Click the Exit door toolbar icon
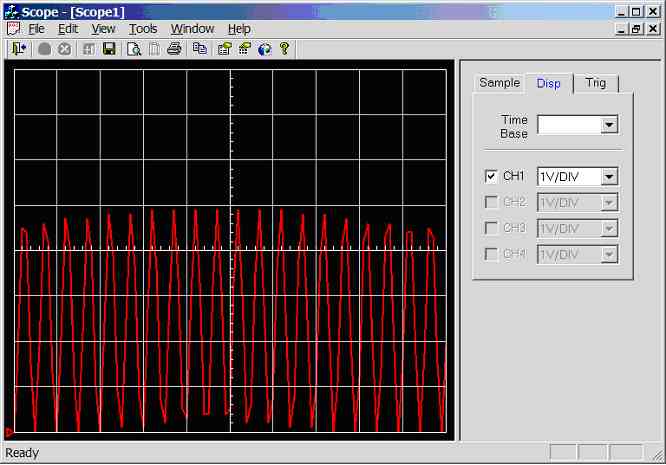Viewport: 666px width, 465px height. tap(18, 48)
